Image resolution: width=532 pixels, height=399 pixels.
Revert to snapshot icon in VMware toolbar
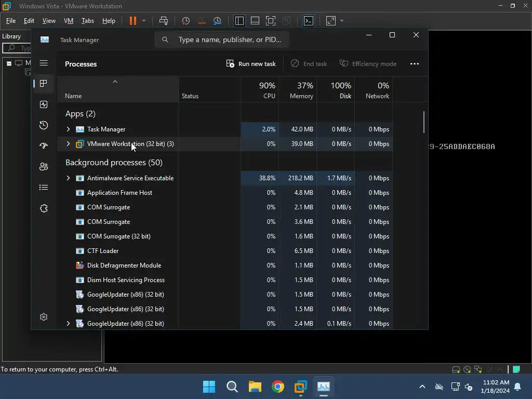point(202,21)
